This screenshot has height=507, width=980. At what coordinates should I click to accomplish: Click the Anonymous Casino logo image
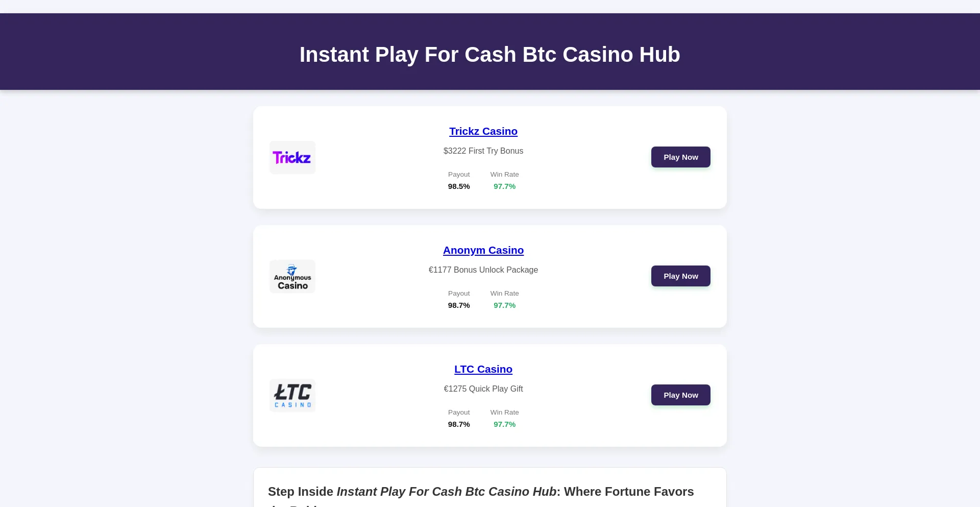[x=292, y=276]
